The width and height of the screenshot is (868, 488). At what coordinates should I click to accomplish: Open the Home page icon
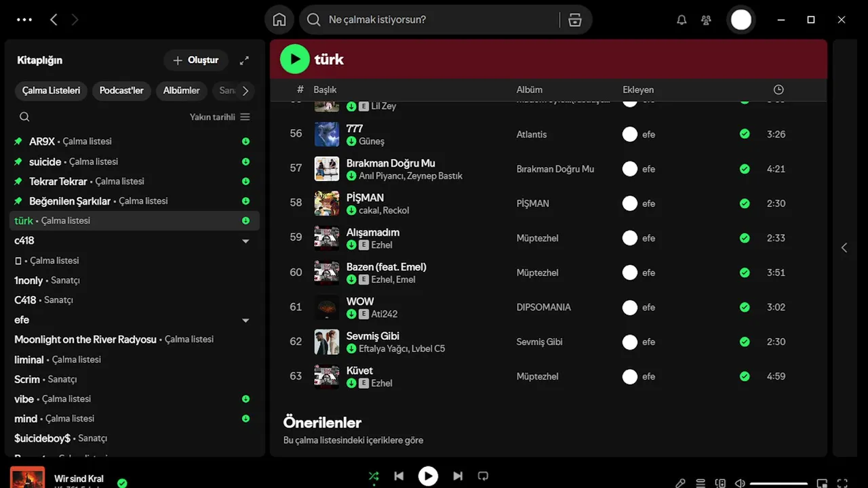279,20
